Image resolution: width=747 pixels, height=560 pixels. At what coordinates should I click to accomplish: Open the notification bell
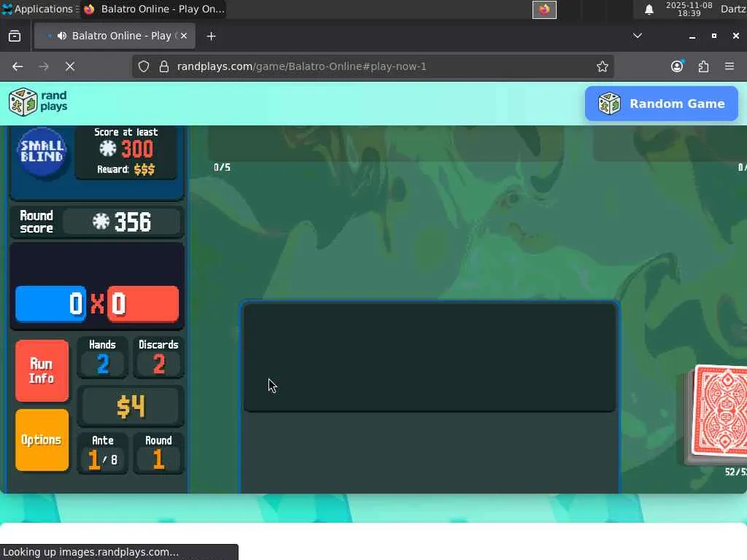tap(649, 9)
